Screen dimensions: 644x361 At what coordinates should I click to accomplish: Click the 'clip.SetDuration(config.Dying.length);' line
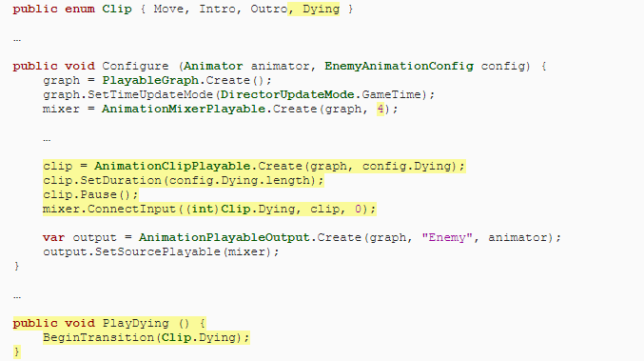(x=184, y=181)
